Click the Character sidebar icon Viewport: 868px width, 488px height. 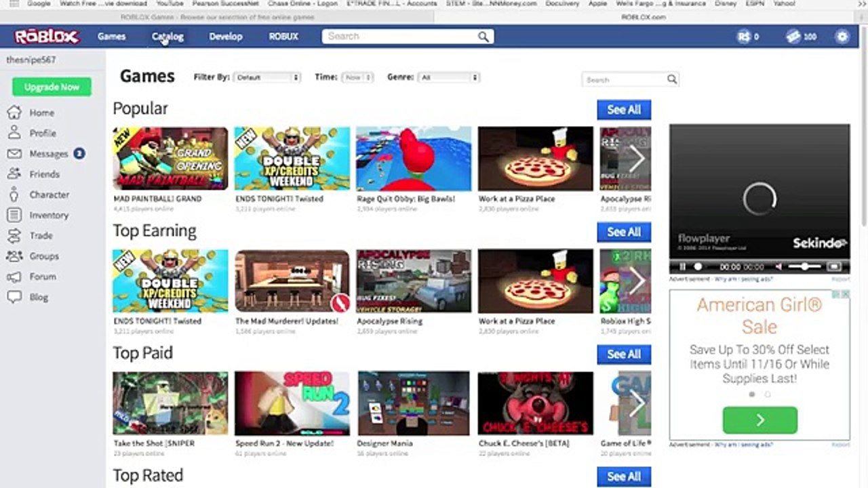14,195
